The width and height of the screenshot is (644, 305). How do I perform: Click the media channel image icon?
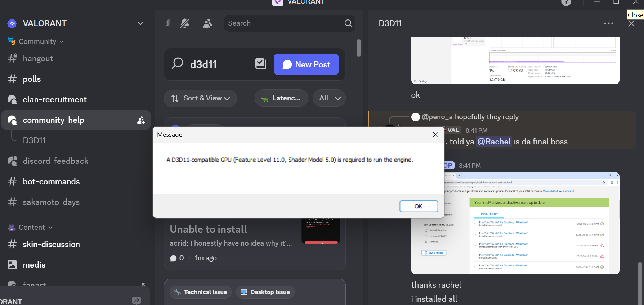12,265
